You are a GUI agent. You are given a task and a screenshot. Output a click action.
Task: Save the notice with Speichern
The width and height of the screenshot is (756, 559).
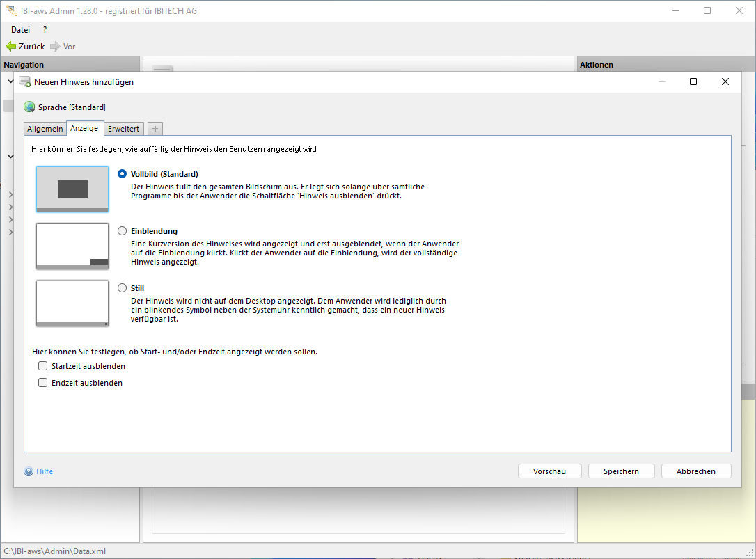(621, 471)
